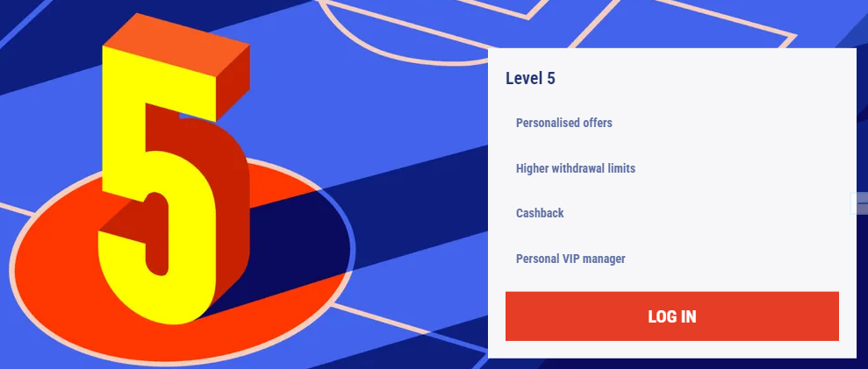Choose the Higher withdrawal limits item
868x369 pixels.
(x=576, y=168)
